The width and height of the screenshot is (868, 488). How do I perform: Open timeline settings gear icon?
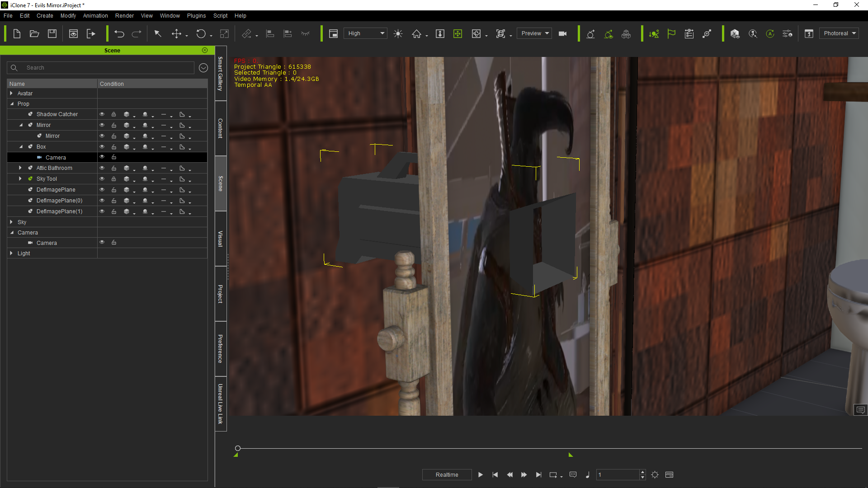655,474
